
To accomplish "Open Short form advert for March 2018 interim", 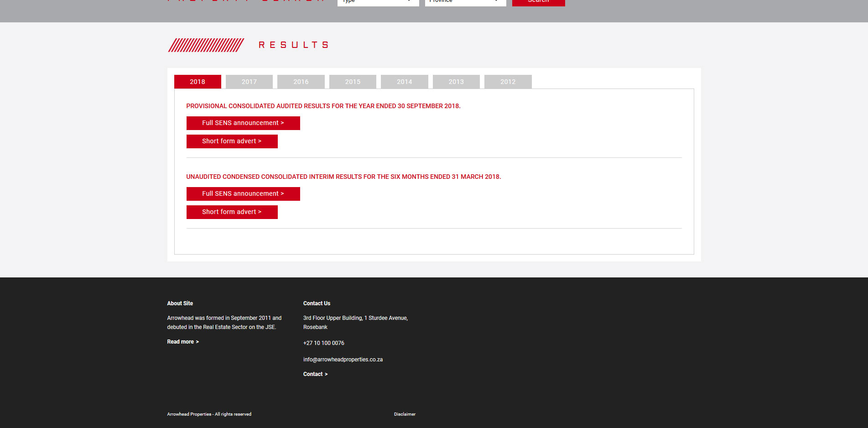I will point(232,212).
